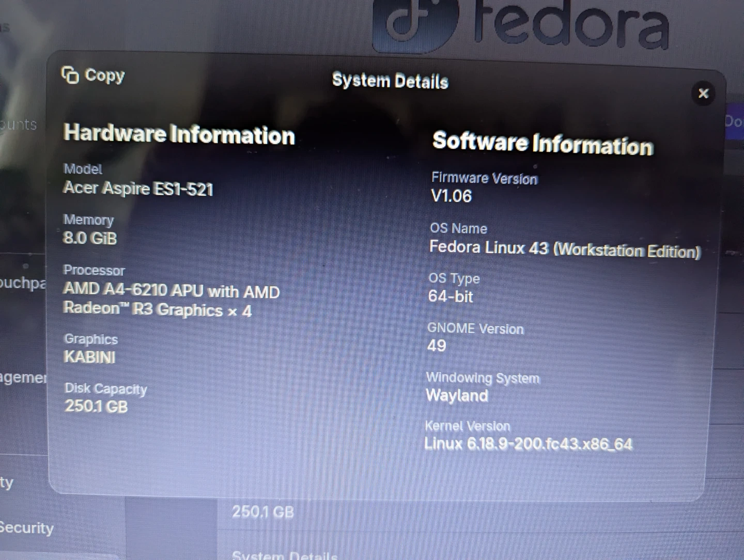Open the Security item in the sidebar

(27, 528)
